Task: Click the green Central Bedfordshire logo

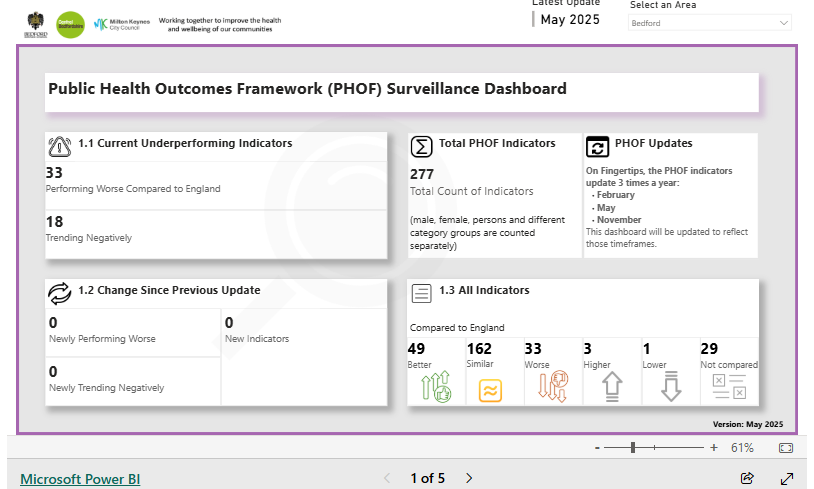Action: [70, 24]
